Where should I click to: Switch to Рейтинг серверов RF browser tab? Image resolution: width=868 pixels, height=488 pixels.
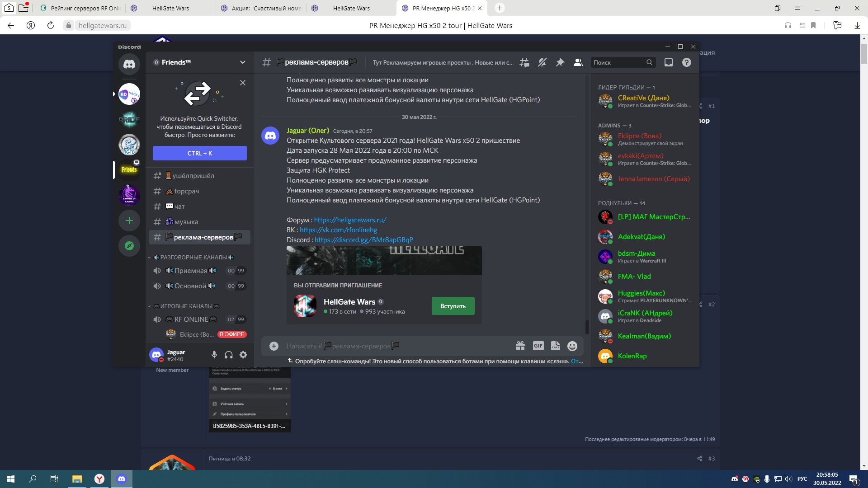point(80,8)
